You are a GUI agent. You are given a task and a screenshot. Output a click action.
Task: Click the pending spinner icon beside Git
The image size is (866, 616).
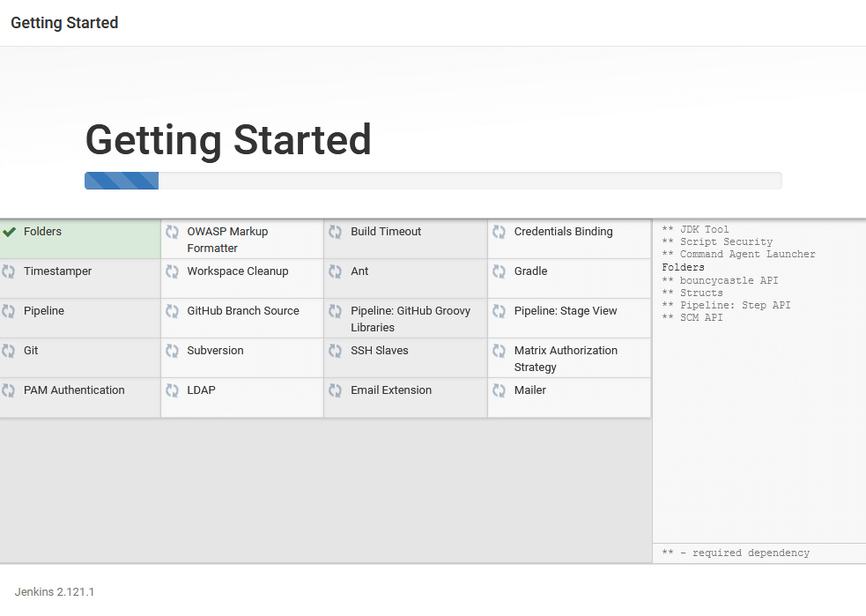(x=8, y=352)
